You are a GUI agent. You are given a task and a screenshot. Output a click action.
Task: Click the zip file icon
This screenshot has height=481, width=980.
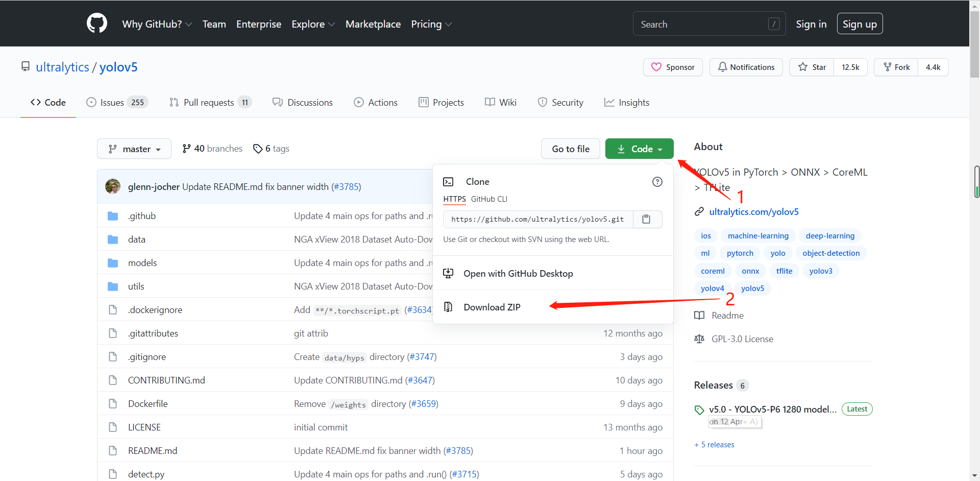click(448, 307)
